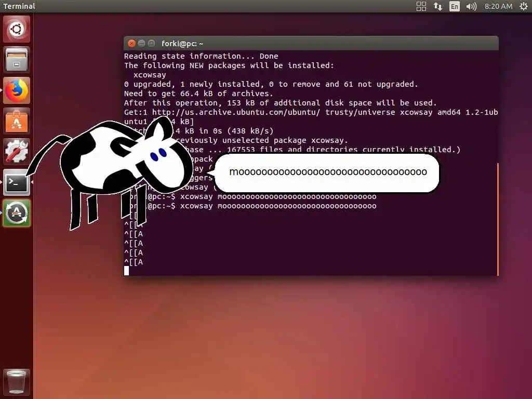Image resolution: width=532 pixels, height=399 pixels.
Task: Open the Trash in the launcher
Action: [x=17, y=382]
